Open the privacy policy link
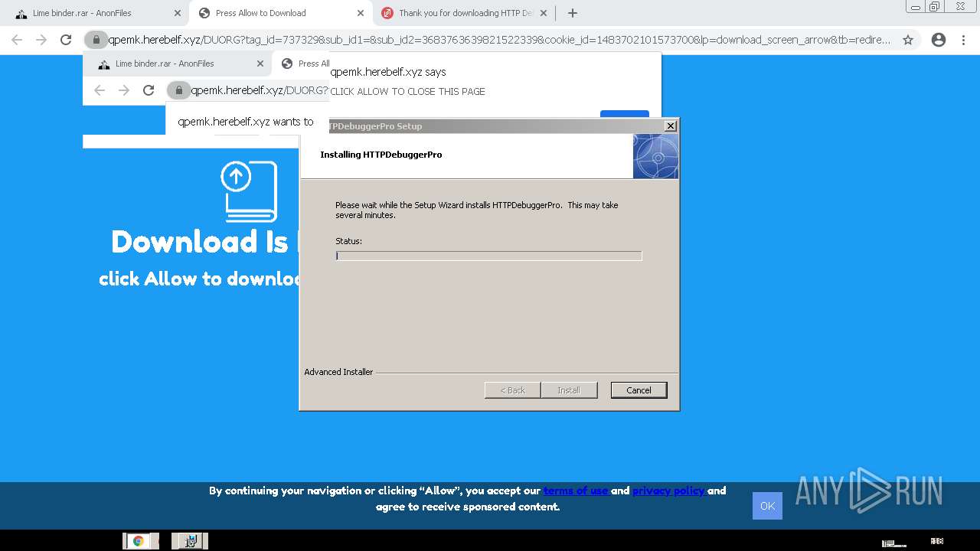 click(x=668, y=491)
